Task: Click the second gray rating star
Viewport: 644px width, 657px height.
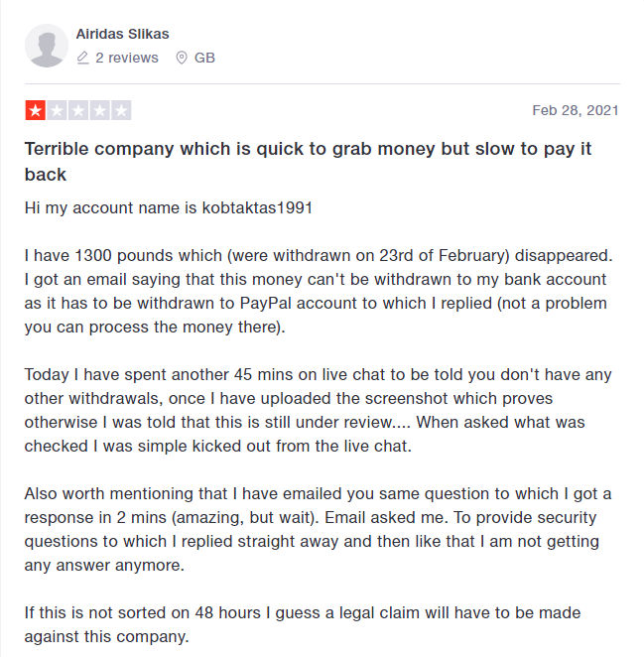Action: (57, 110)
